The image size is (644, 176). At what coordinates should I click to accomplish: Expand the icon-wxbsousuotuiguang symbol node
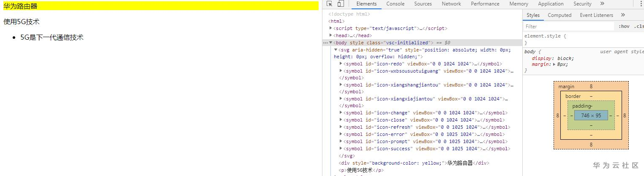point(341,71)
